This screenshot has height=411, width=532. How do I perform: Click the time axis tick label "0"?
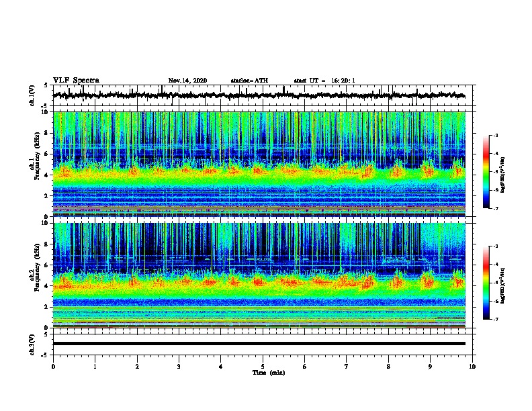tap(53, 367)
